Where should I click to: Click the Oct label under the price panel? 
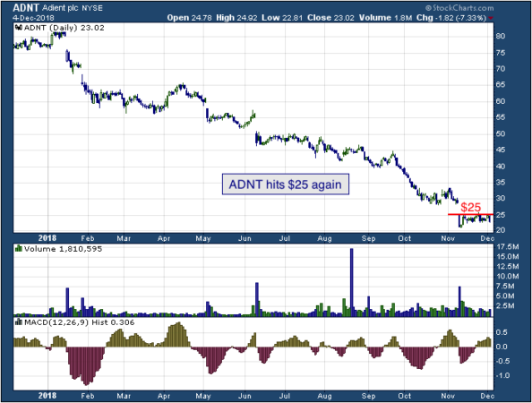pyautogui.click(x=405, y=238)
